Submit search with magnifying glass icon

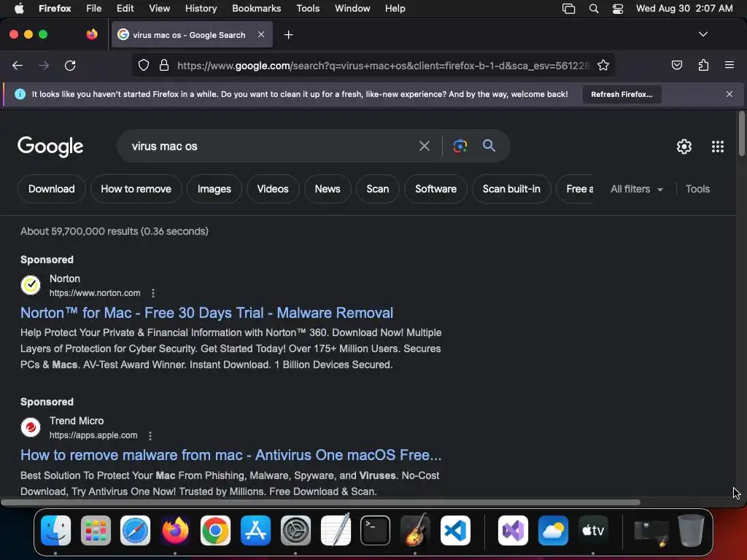coord(489,145)
